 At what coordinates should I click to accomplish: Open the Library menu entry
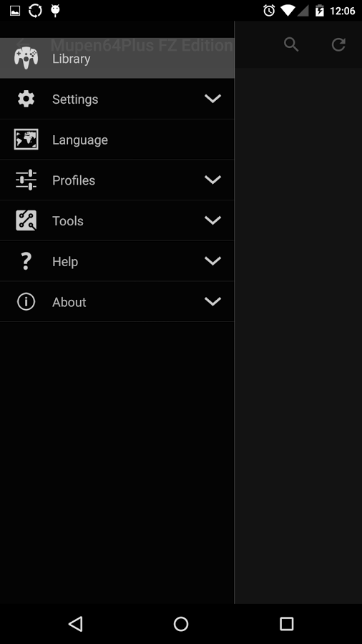tap(117, 58)
